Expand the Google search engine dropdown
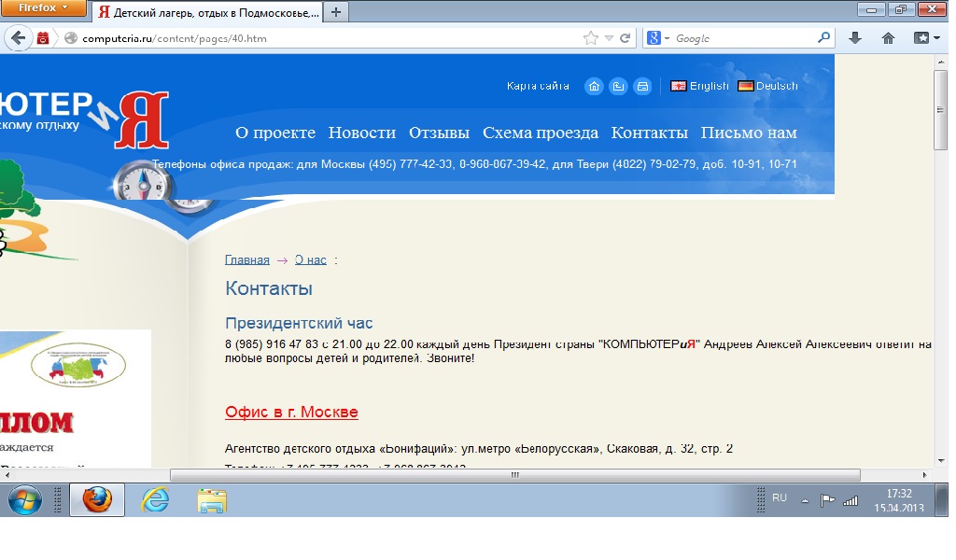This screenshot has width=956, height=560. (657, 38)
